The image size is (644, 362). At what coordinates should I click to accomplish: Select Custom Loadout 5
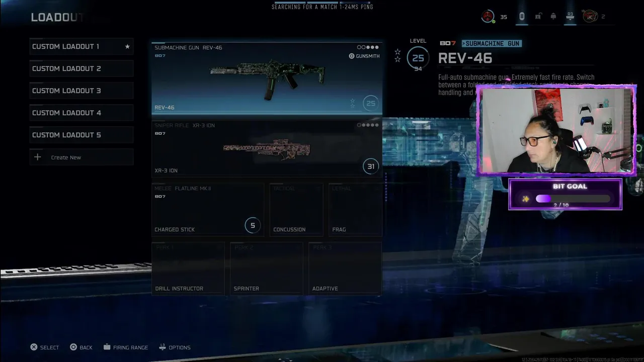pos(82,135)
